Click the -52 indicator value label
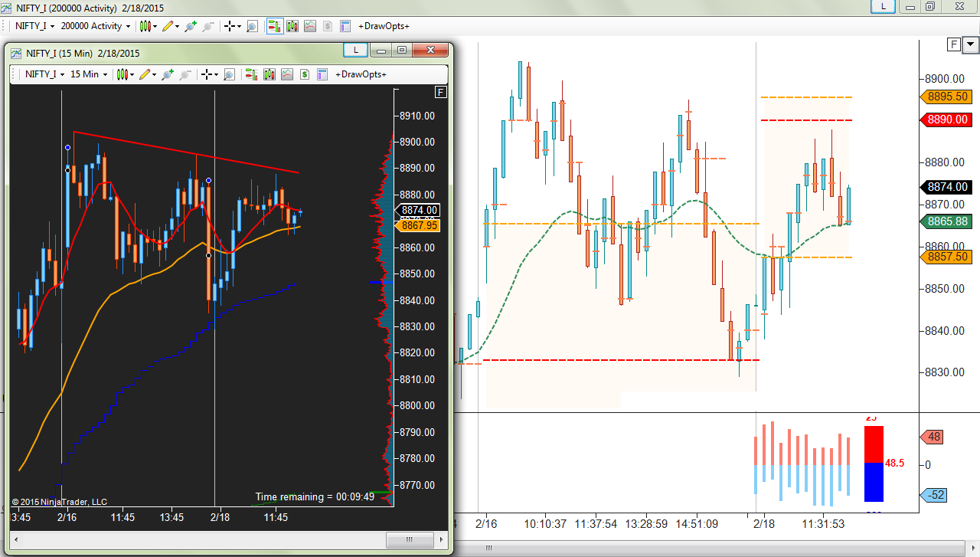Screen dimensions: 980x557 coord(935,495)
